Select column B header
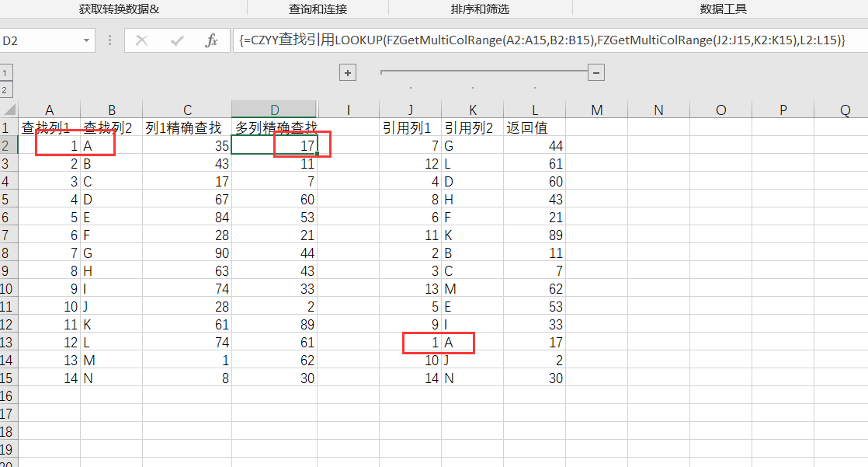868x467 pixels. click(111, 110)
